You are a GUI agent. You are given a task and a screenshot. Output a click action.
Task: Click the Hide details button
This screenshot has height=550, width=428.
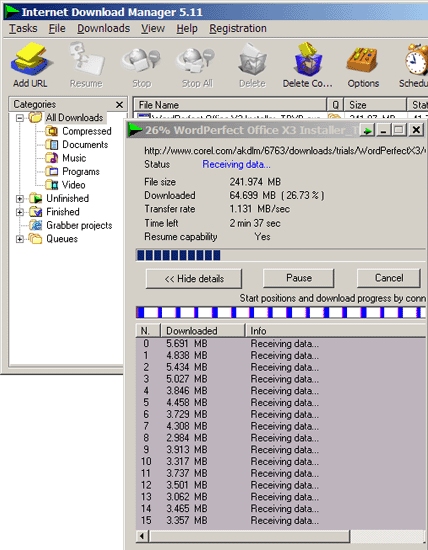point(194,279)
